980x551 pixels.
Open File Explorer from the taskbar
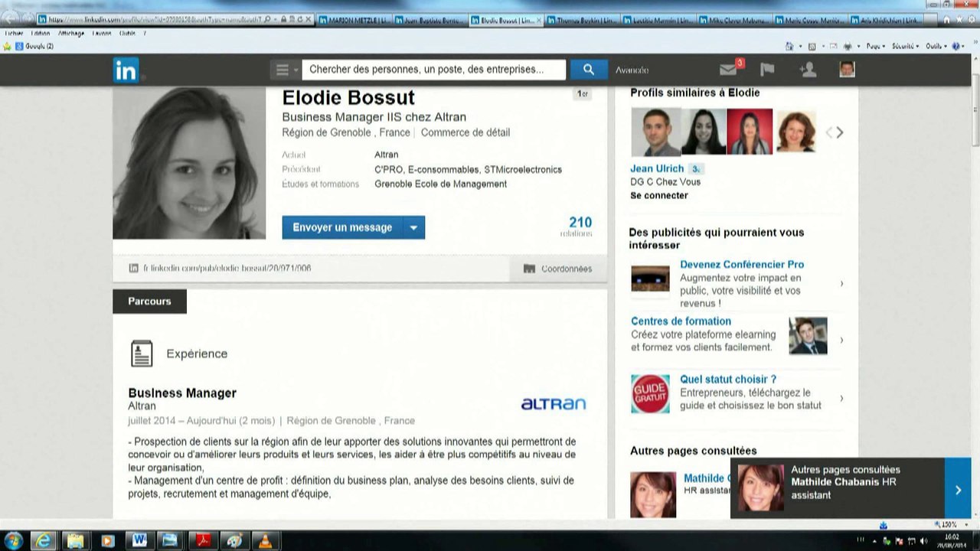[x=75, y=541]
